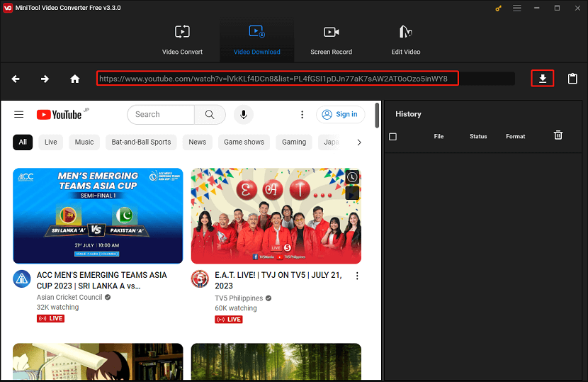Click the magnifier search button

pos(210,114)
